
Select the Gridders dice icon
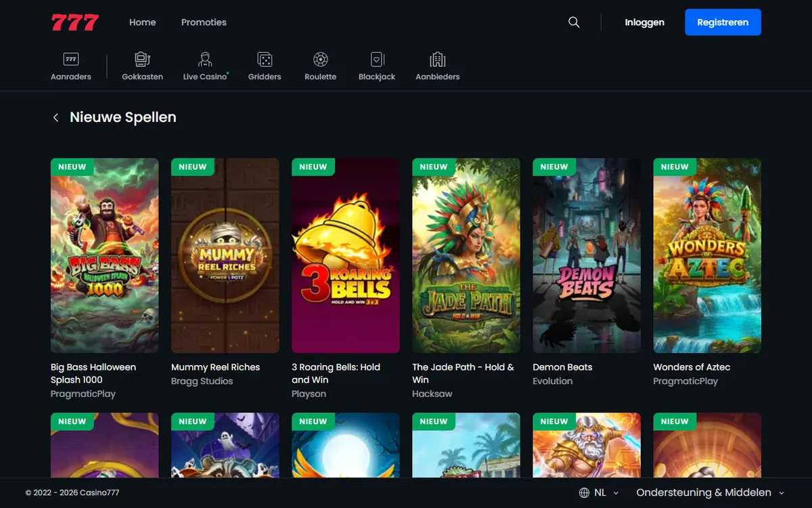click(265, 60)
